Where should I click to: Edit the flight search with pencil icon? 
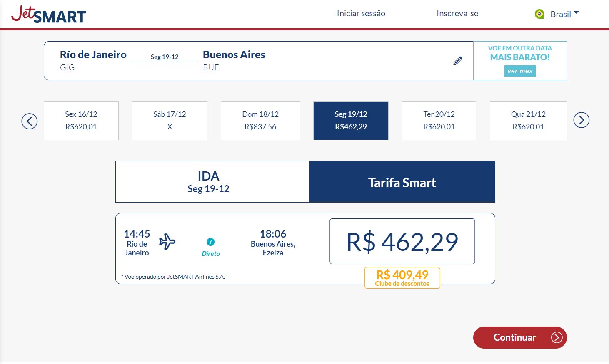(x=458, y=61)
